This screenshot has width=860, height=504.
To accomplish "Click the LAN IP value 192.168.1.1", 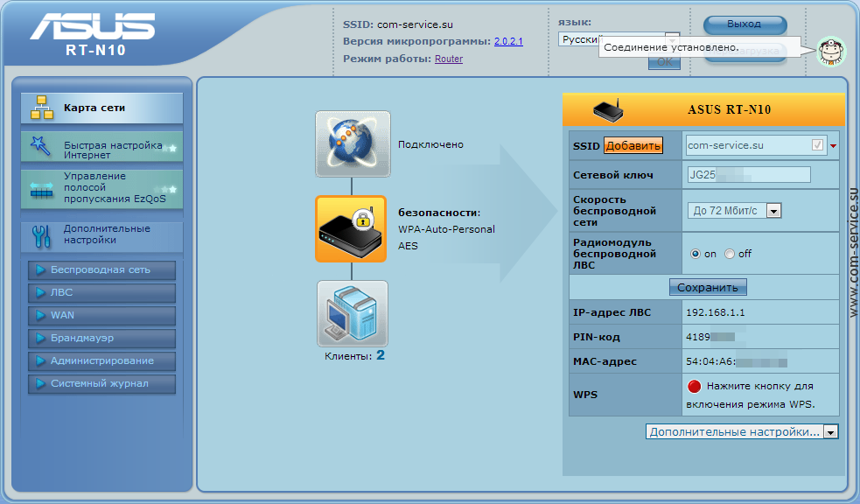I will pyautogui.click(x=715, y=312).
